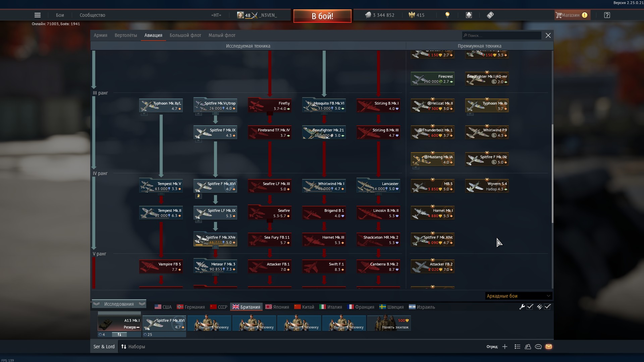Image resolution: width=644 pixels, height=362 pixels.
Task: Select the Canberra B.Mk.2 card
Action: click(x=378, y=266)
